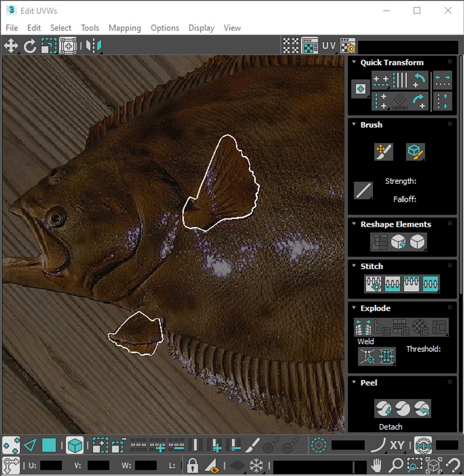Enable Vertex sub-object selection mode
This screenshot has height=476, width=464.
coord(11,445)
